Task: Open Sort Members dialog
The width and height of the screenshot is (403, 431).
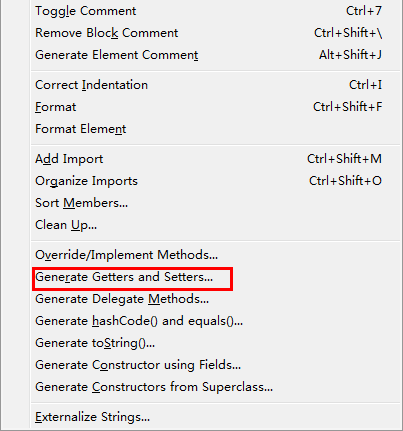Action: pos(215,203)
